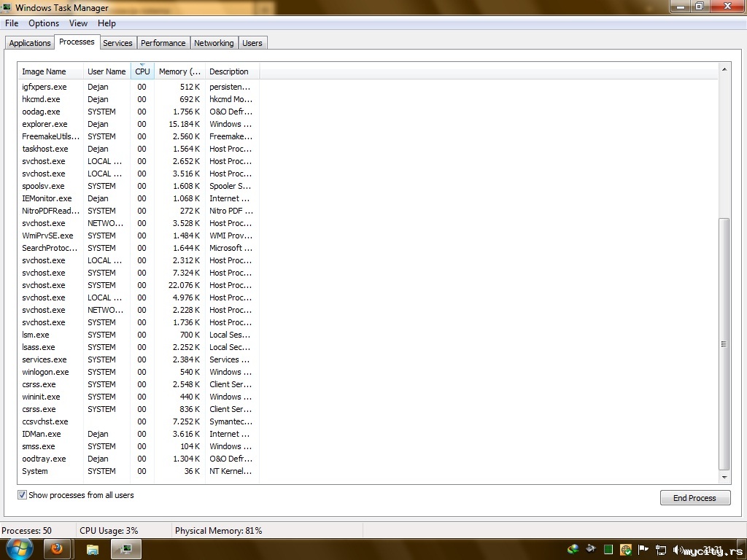
Task: Select IEMonitor.exe process row
Action: [138, 198]
